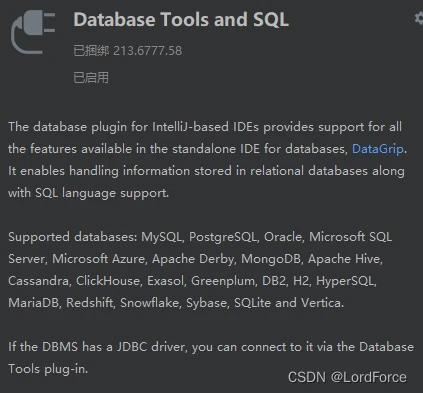Click the word Vertica ending the list

click(x=322, y=303)
